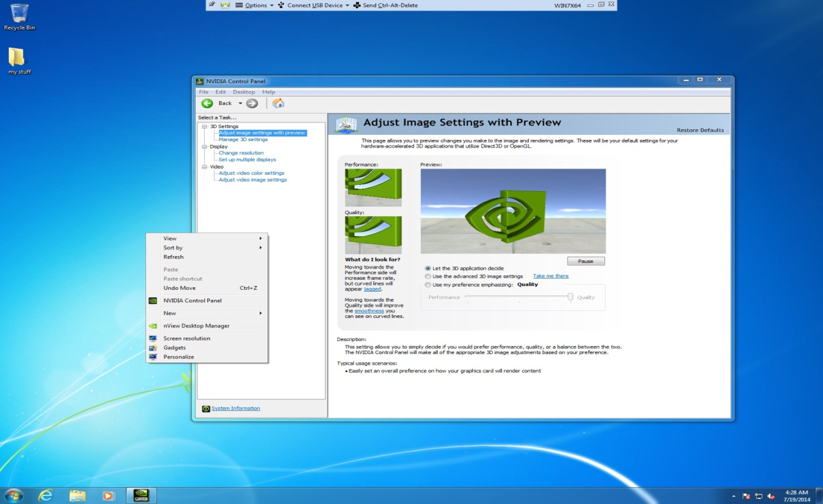The height and width of the screenshot is (504, 823).
Task: Collapse the 3D Settings tree node
Action: click(205, 126)
